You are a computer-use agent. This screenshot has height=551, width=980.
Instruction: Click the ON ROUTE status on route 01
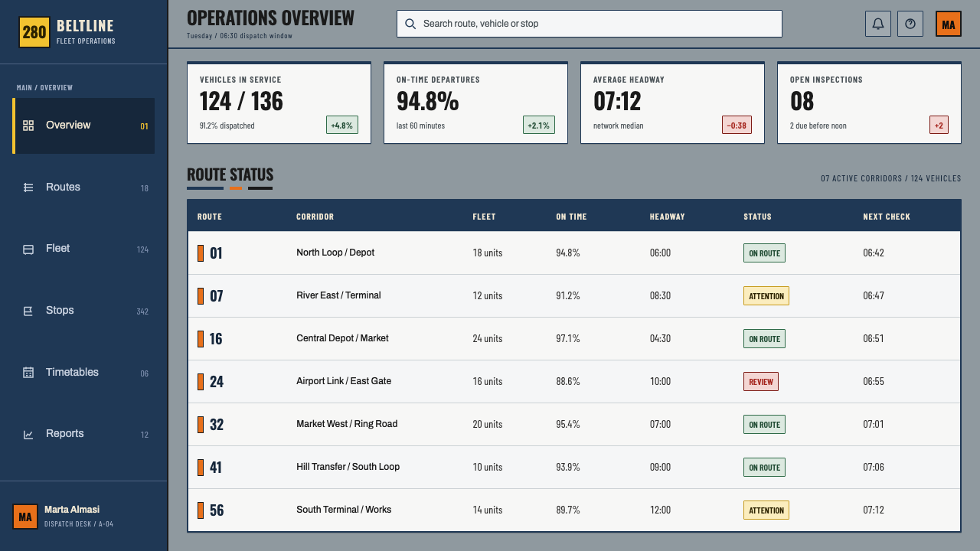(764, 253)
